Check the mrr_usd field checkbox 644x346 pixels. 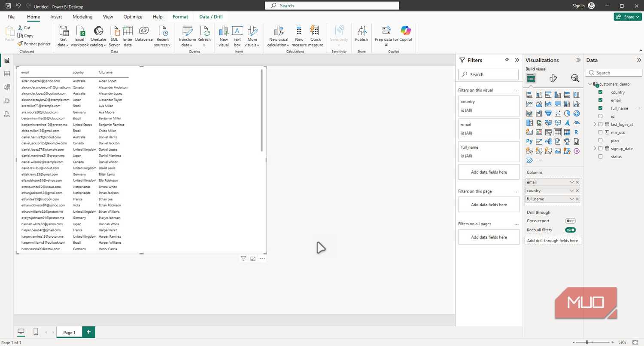(600, 132)
